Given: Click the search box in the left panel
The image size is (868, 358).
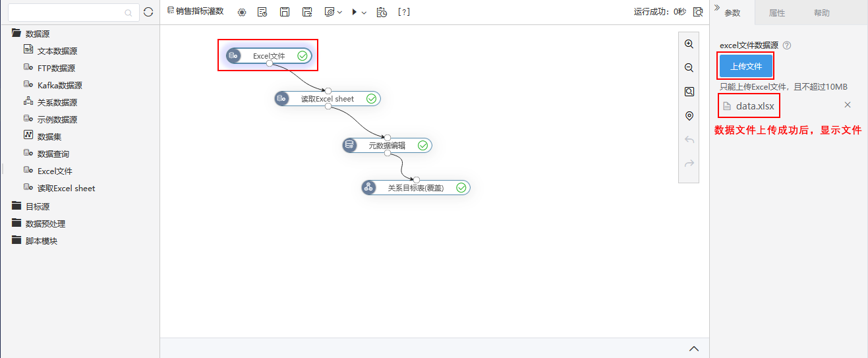Looking at the screenshot, I should 73,12.
